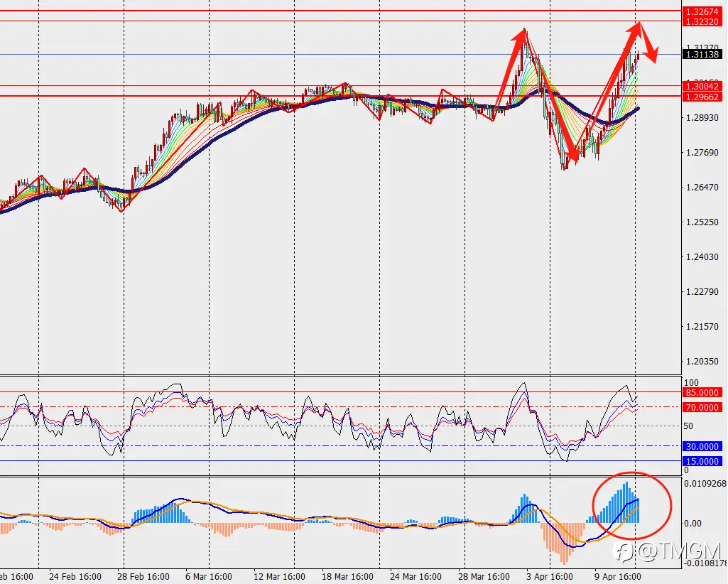The width and height of the screenshot is (728, 584).
Task: Click the MACD zero level 0.00 label
Action: pos(692,523)
